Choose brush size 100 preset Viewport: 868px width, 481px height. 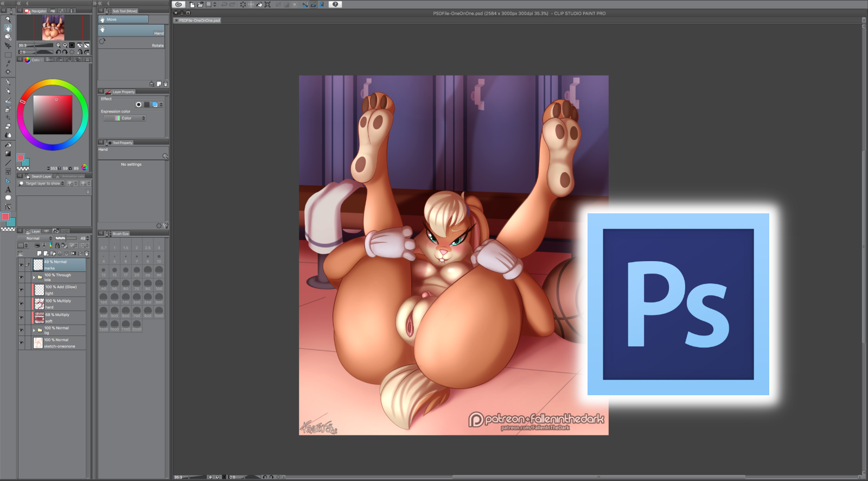pos(159,286)
